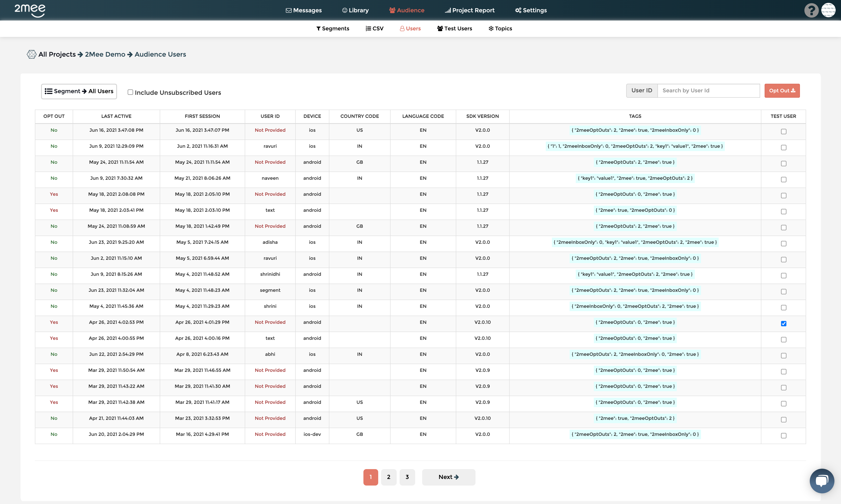Switch to the Users tab
Screen dimensions: 841x504
[x=410, y=29]
